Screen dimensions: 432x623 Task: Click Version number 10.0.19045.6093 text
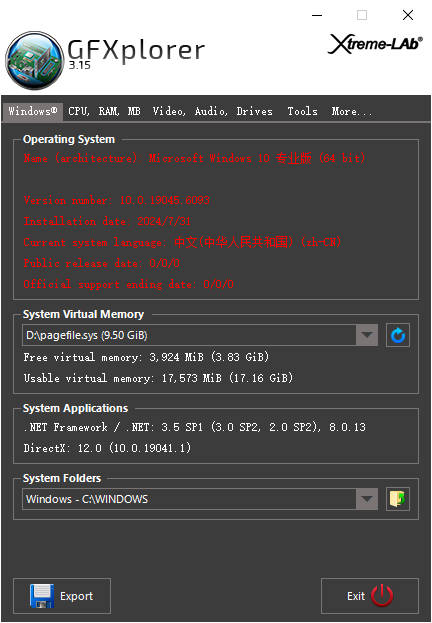pos(116,200)
